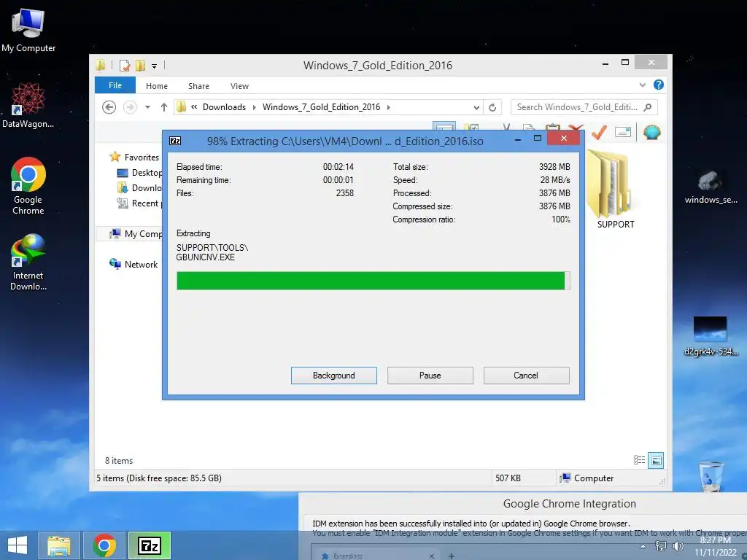This screenshot has height=560, width=747.
Task: Activate the 7-Zip taskbar button
Action: coord(150,545)
